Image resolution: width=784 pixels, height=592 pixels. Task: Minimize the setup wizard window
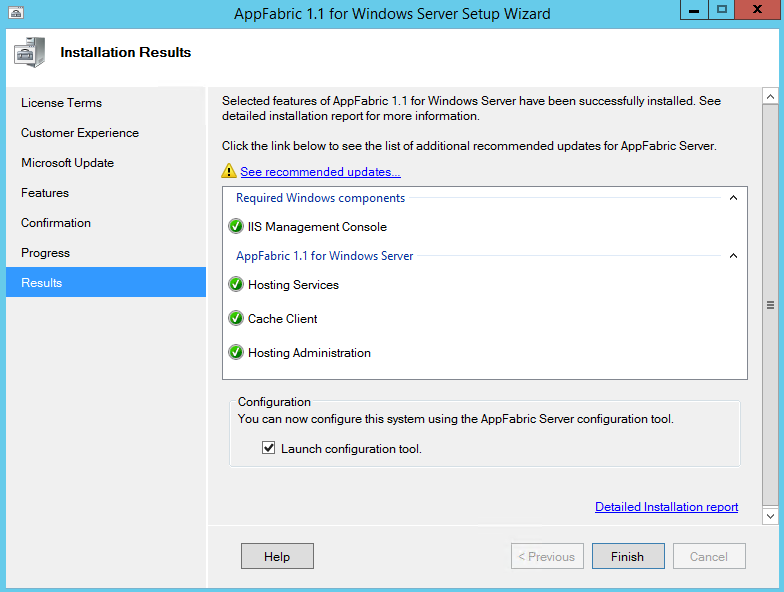694,10
